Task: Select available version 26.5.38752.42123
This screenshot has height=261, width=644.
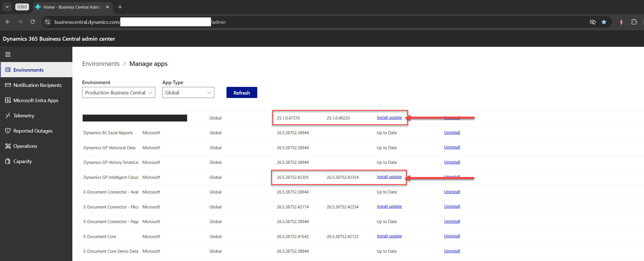Action: tap(343, 237)
